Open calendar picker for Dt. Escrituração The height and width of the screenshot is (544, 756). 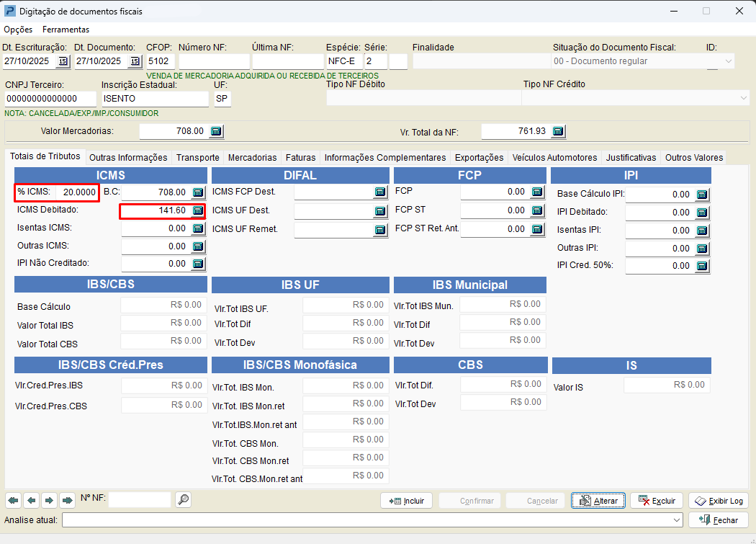click(x=63, y=61)
